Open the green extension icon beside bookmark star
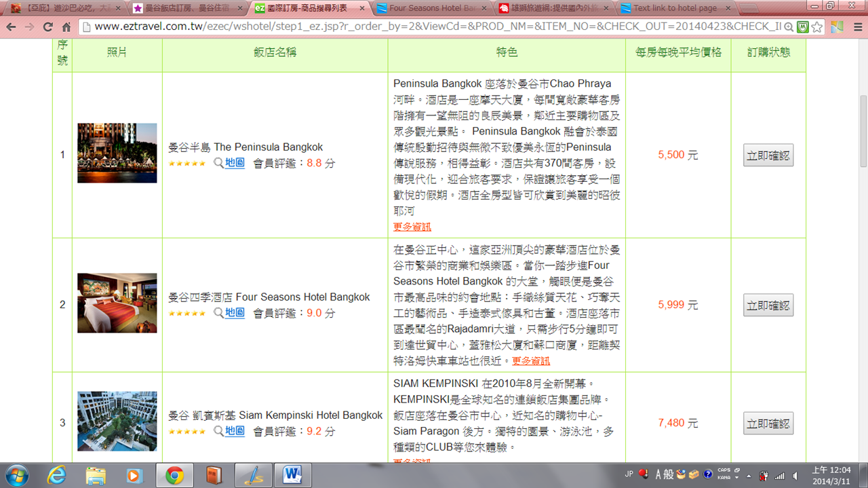This screenshot has height=488, width=868. click(803, 27)
